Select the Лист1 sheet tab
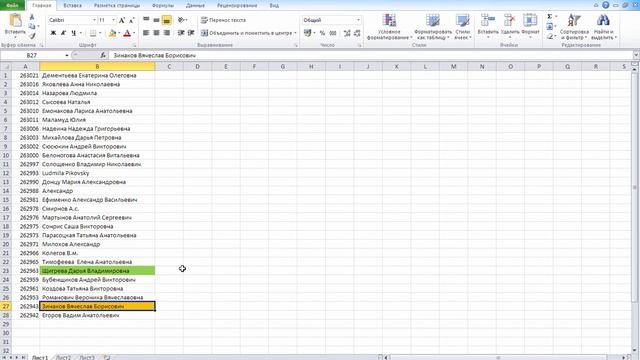 (x=40, y=357)
